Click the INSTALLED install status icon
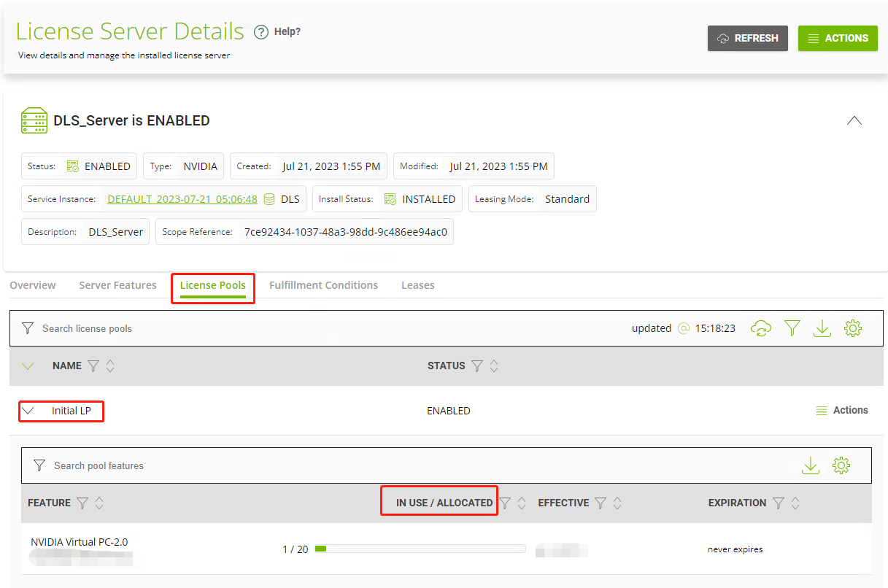This screenshot has width=888, height=588. click(x=390, y=199)
